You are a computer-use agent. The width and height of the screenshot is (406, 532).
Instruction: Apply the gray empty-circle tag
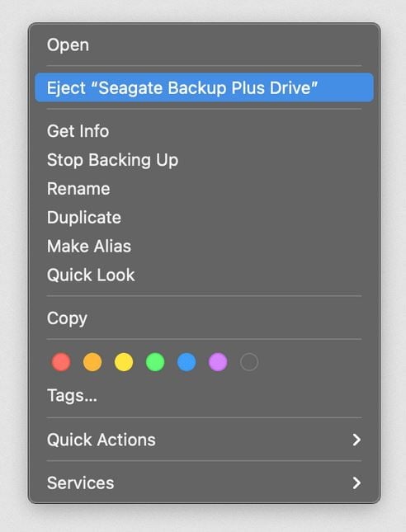(x=249, y=362)
